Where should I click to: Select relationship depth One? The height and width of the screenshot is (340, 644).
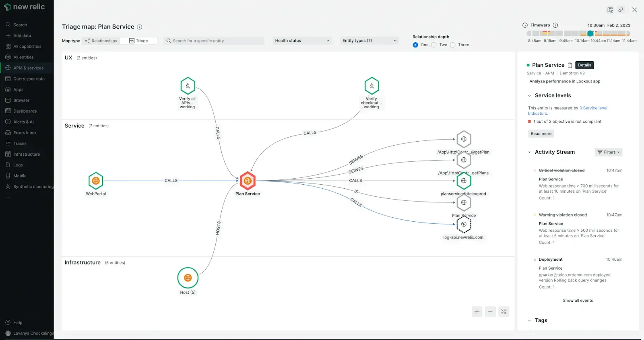pos(415,45)
